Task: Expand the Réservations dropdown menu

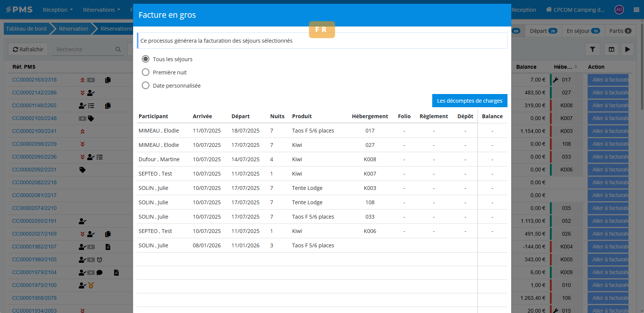Action: pyautogui.click(x=101, y=10)
